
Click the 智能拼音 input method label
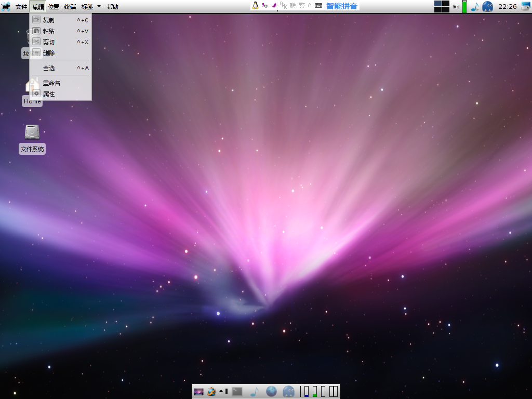tap(342, 6)
